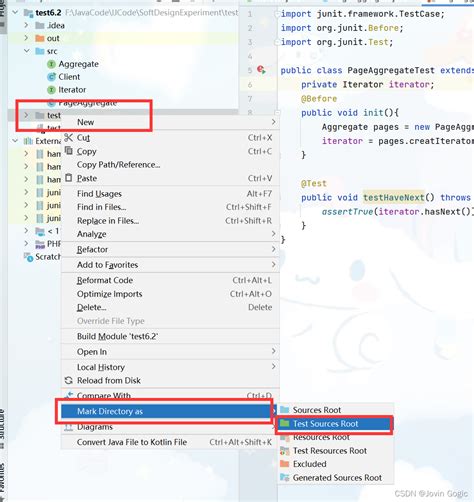Collapse the test6.2 project root
Viewport: 474px width, 502px height.
pos(15,13)
